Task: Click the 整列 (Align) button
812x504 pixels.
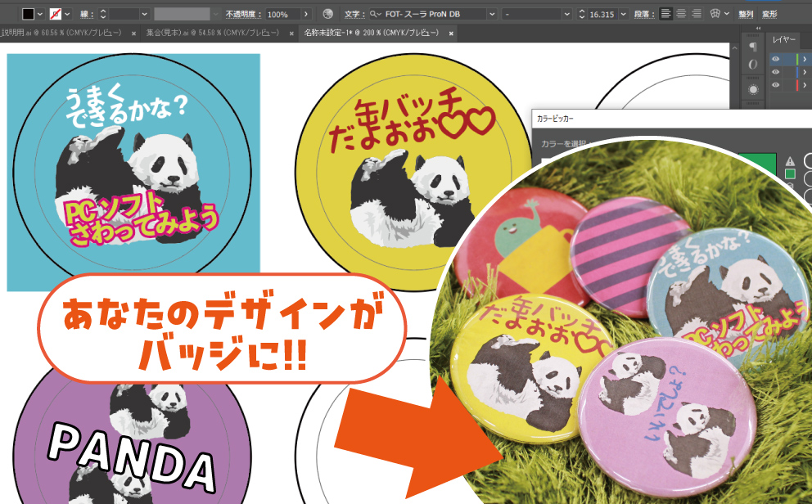Action: coord(747,15)
